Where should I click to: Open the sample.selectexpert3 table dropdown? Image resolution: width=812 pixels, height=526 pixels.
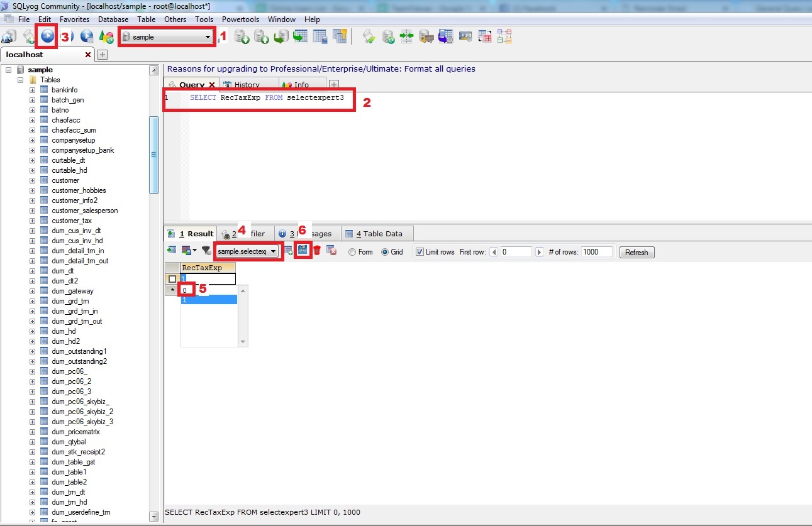tap(274, 251)
